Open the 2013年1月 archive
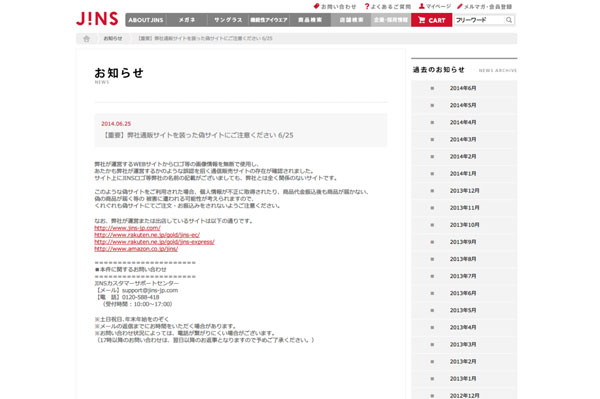The image size is (600, 399). click(x=464, y=379)
